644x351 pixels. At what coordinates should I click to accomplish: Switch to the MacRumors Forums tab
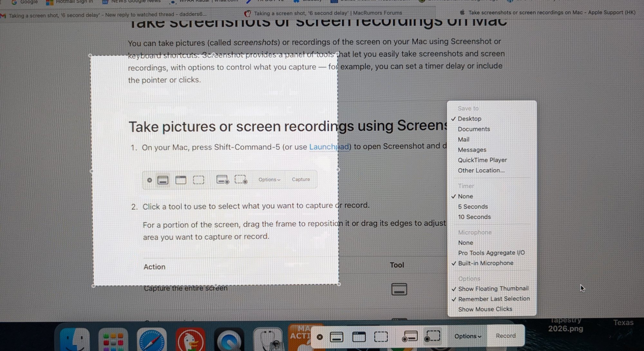[x=324, y=13]
